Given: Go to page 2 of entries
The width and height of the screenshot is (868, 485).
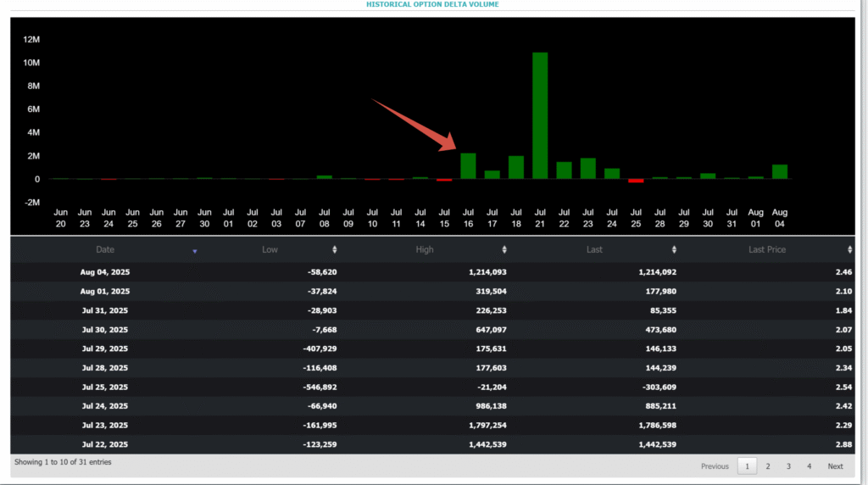Looking at the screenshot, I should 768,466.
